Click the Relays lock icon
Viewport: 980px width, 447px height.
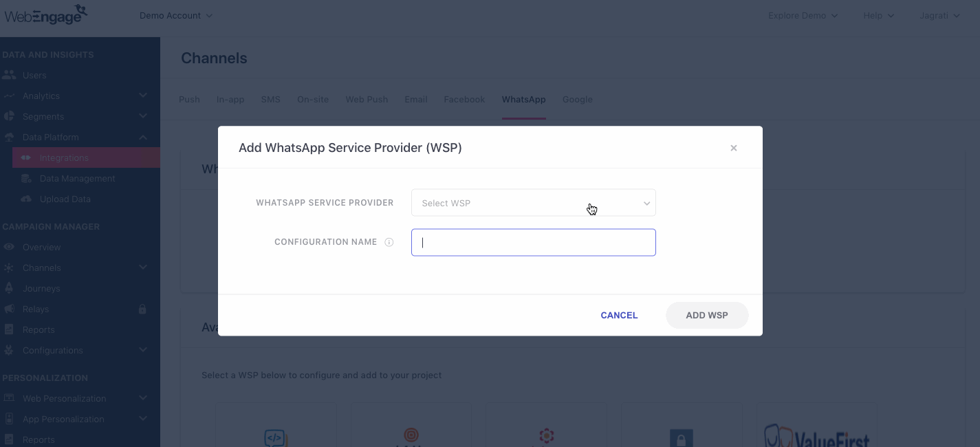pos(142,309)
